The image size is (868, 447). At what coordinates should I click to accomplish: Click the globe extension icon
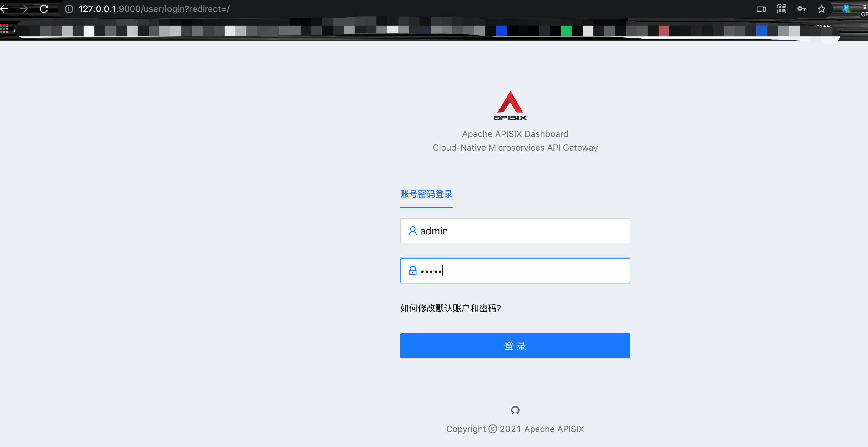[x=846, y=9]
